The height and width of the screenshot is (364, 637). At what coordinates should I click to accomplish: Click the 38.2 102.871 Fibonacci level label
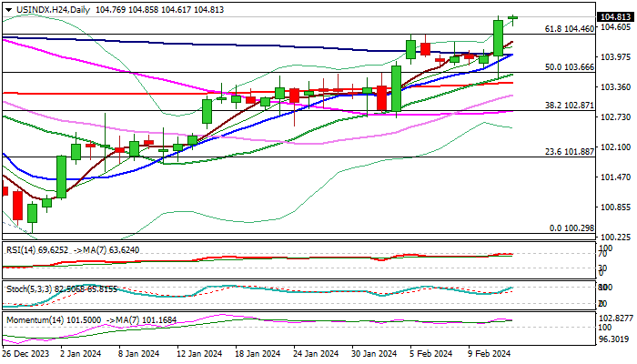[570, 106]
